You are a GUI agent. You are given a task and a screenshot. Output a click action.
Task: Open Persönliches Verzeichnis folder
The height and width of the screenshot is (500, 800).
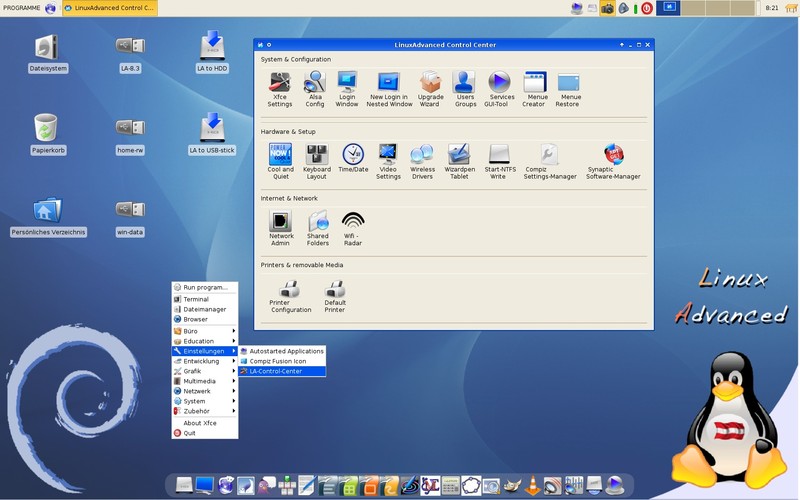pos(48,217)
